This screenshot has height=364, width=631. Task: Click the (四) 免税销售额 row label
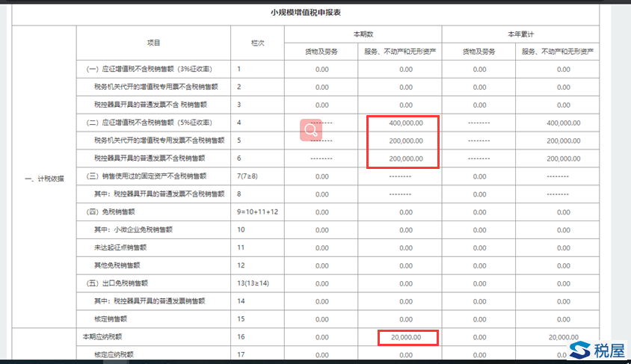(x=118, y=212)
